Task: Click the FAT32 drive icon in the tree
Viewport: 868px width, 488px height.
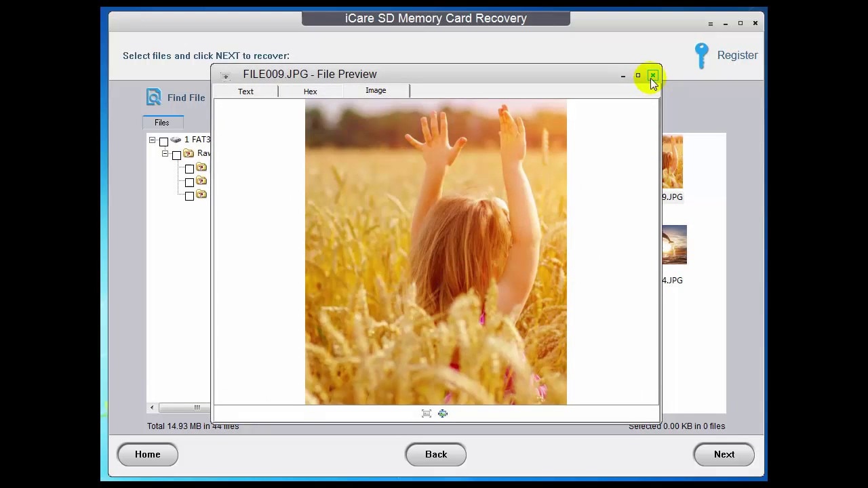Action: (x=176, y=140)
